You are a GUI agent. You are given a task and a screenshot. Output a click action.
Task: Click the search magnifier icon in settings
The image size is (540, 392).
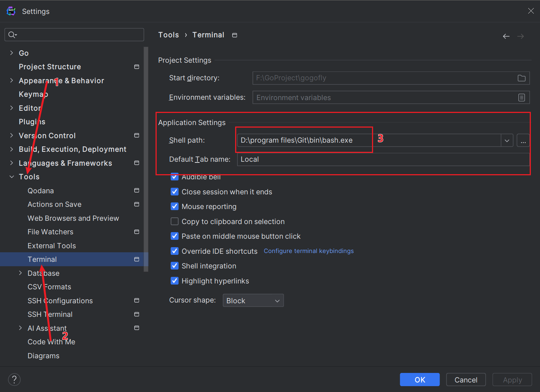12,35
